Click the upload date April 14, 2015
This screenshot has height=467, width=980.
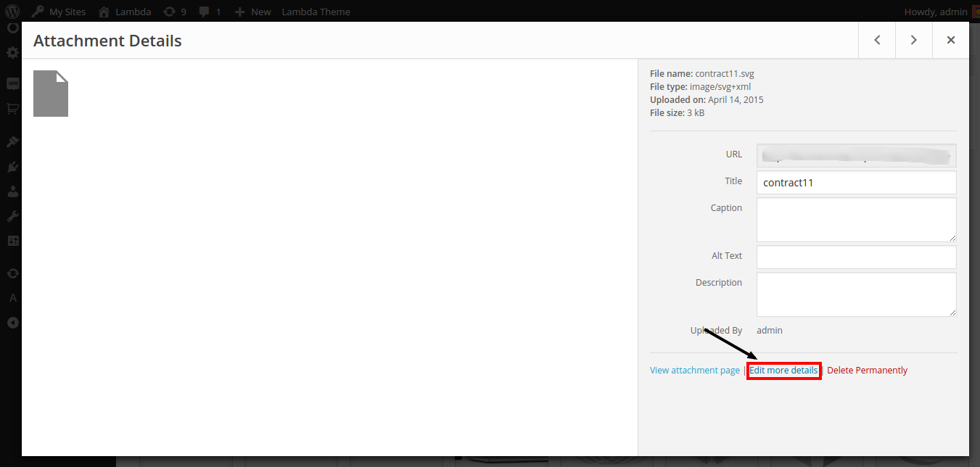tap(736, 99)
